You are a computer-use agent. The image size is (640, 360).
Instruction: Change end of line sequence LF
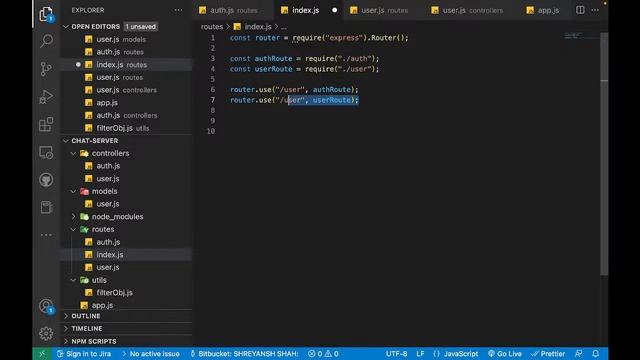(420, 353)
